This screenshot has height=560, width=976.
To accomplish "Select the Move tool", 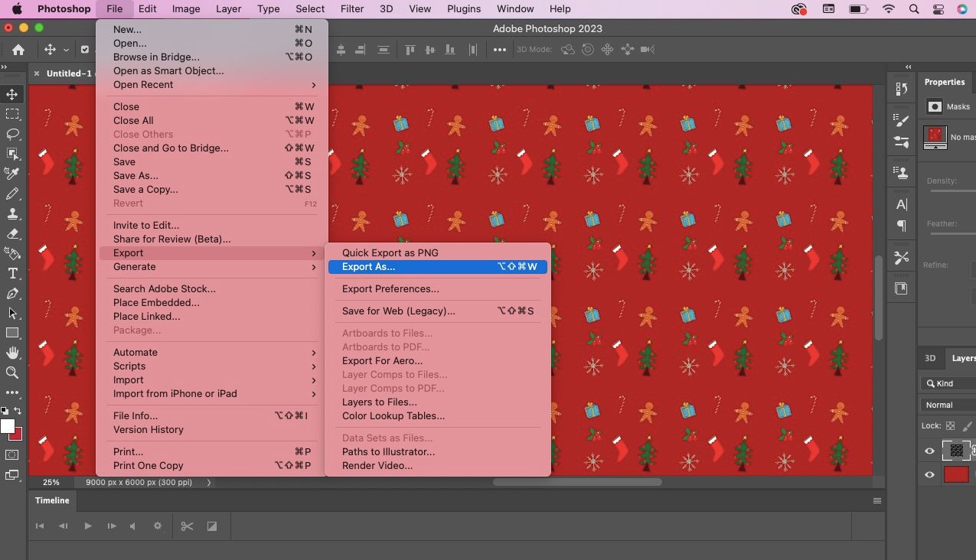I will (x=11, y=94).
